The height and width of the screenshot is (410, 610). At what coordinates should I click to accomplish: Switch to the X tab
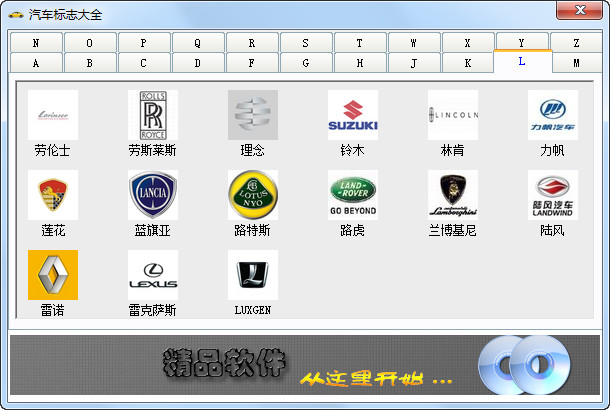tap(468, 42)
